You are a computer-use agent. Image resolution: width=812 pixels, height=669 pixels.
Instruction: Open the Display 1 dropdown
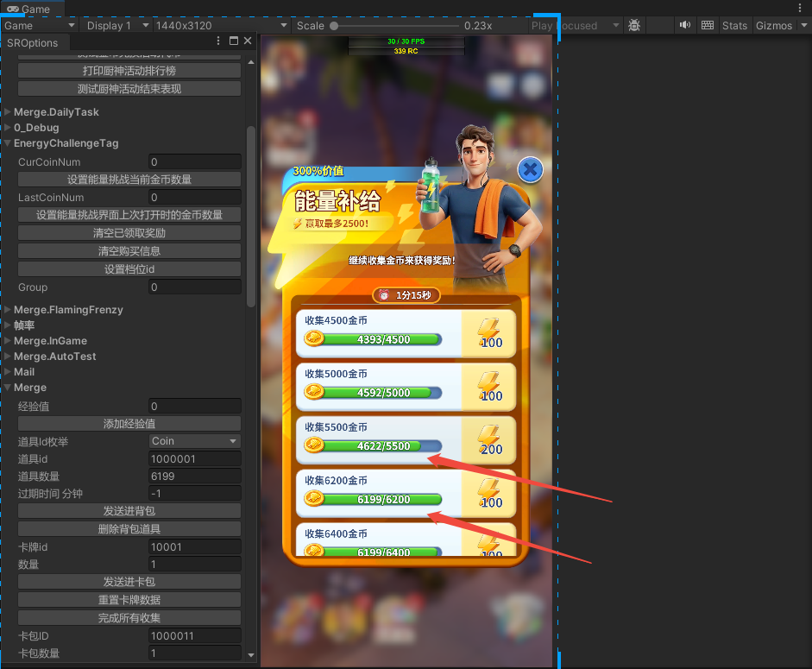(x=116, y=26)
